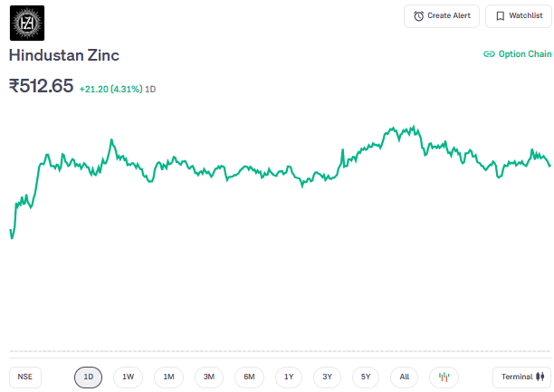Switch chart to 6M range
The height and width of the screenshot is (392, 554).
(249, 377)
